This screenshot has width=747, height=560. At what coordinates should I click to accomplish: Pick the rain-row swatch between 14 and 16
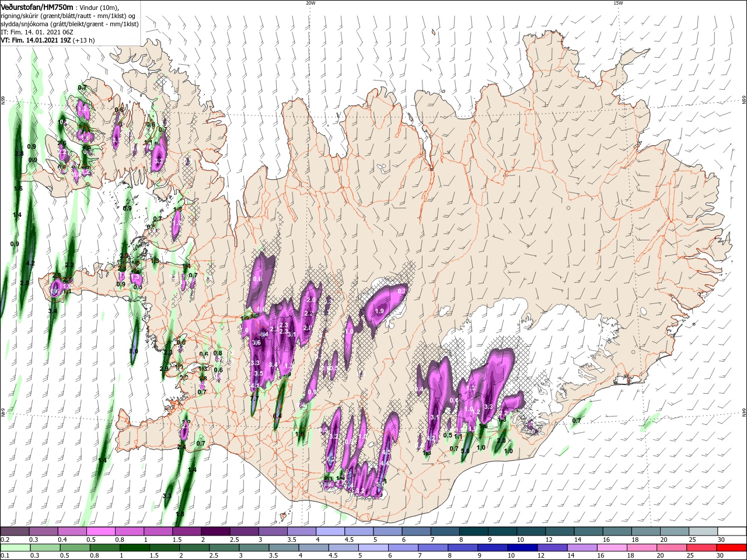(582, 548)
